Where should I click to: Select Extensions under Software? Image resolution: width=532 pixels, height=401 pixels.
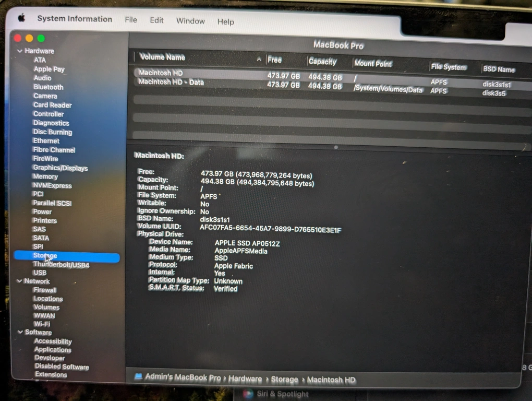(51, 374)
